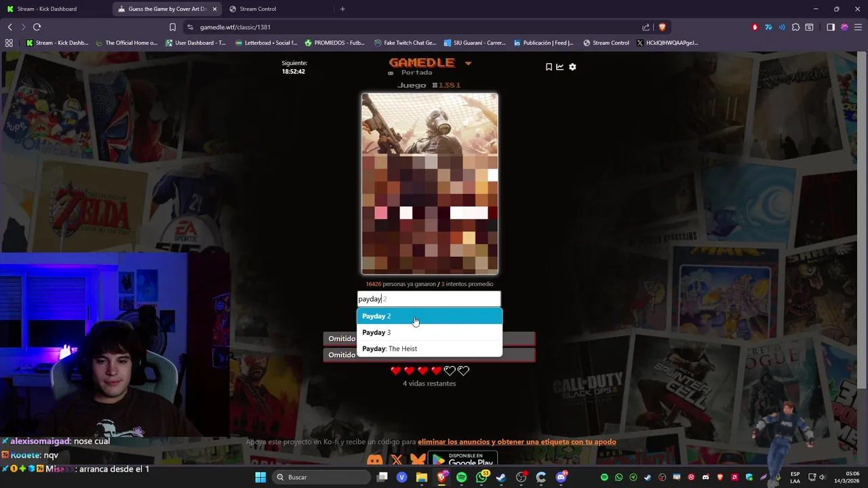Open Windows Start menu
Viewport: 868px width, 488px height.
tap(260, 477)
